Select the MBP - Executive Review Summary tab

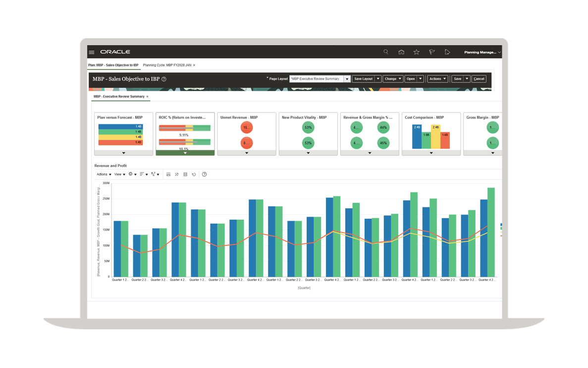click(119, 97)
